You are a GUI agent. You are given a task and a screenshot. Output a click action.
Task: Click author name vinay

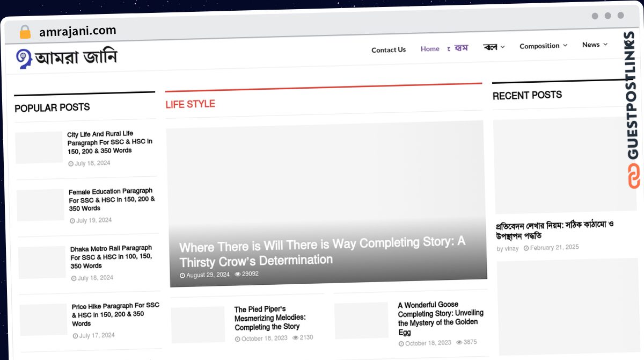511,249
